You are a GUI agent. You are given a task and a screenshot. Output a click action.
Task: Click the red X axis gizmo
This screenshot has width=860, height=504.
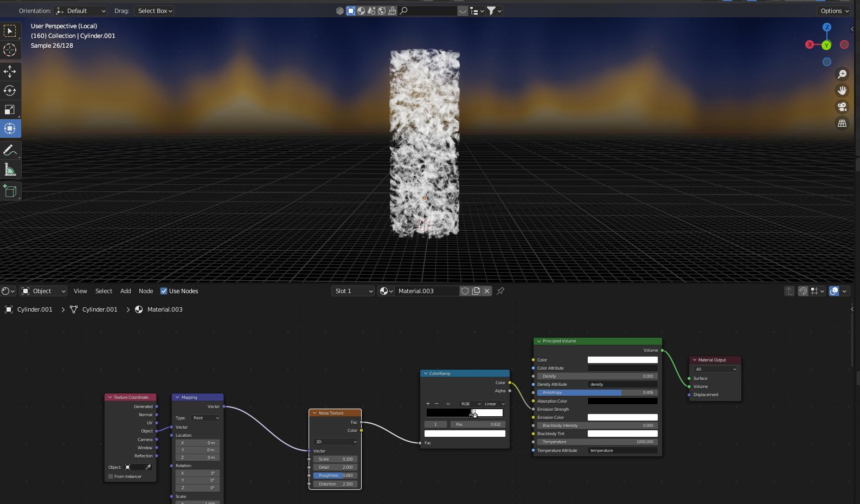click(x=810, y=44)
